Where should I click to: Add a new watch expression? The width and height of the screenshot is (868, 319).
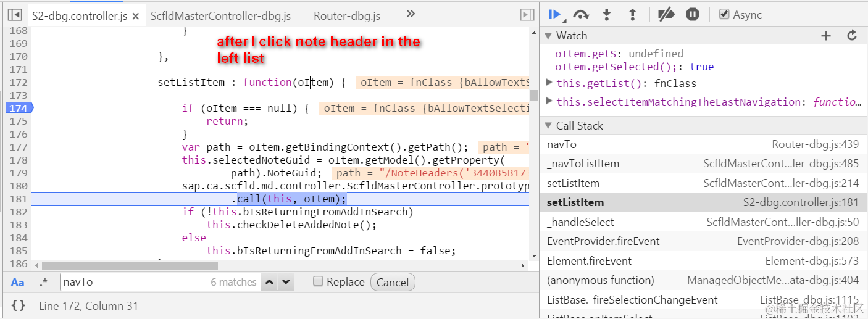click(826, 36)
